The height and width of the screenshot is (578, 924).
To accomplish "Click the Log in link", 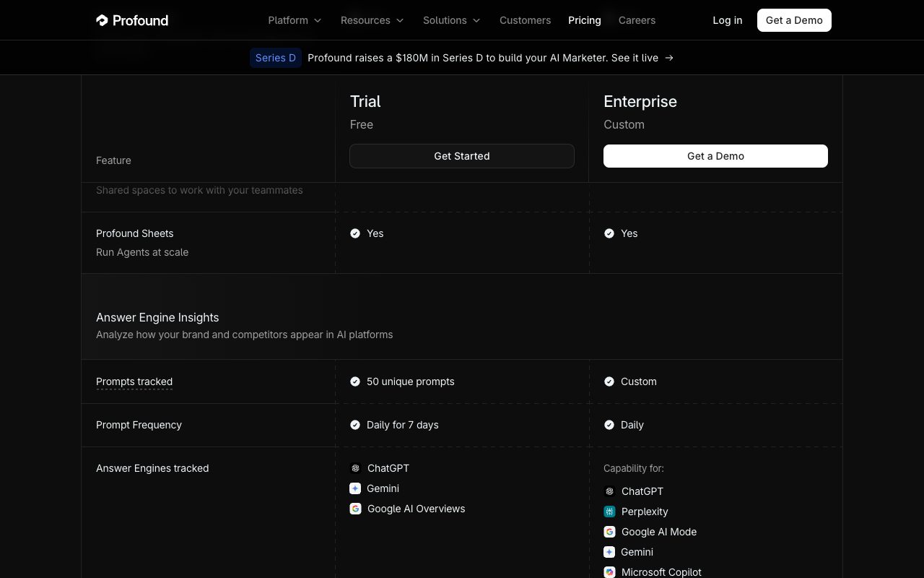I will click(727, 20).
